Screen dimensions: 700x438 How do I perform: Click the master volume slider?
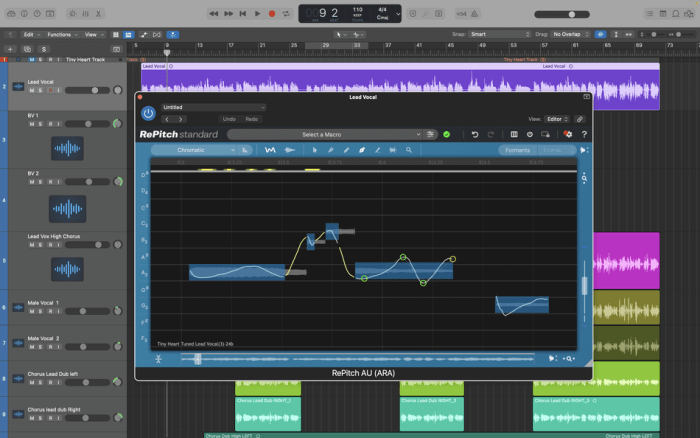[562, 14]
